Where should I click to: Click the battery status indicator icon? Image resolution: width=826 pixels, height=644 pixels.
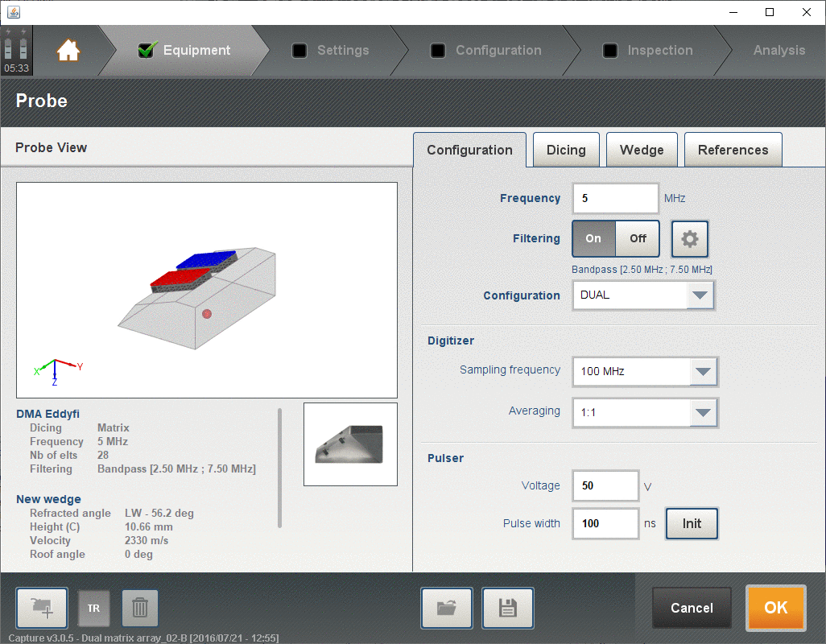point(16,44)
